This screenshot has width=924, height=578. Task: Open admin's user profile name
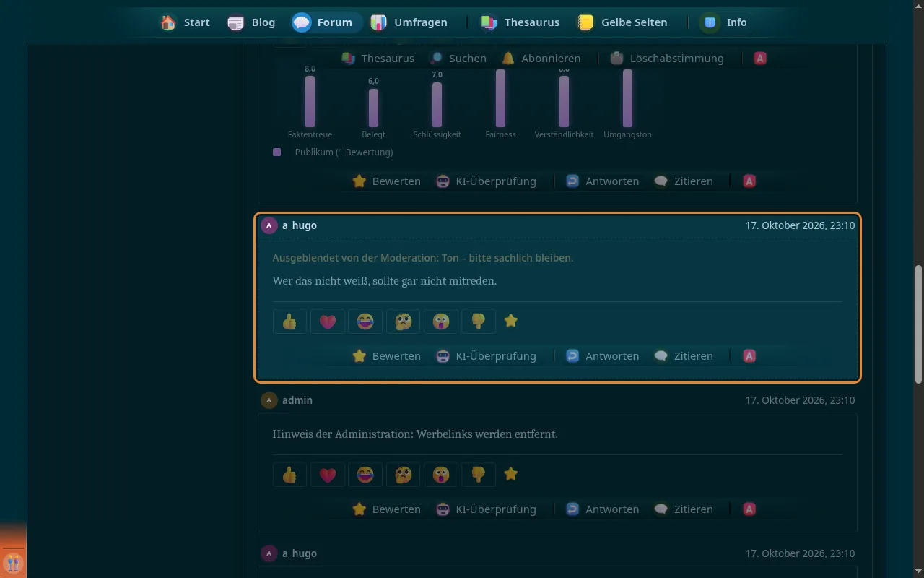point(297,400)
